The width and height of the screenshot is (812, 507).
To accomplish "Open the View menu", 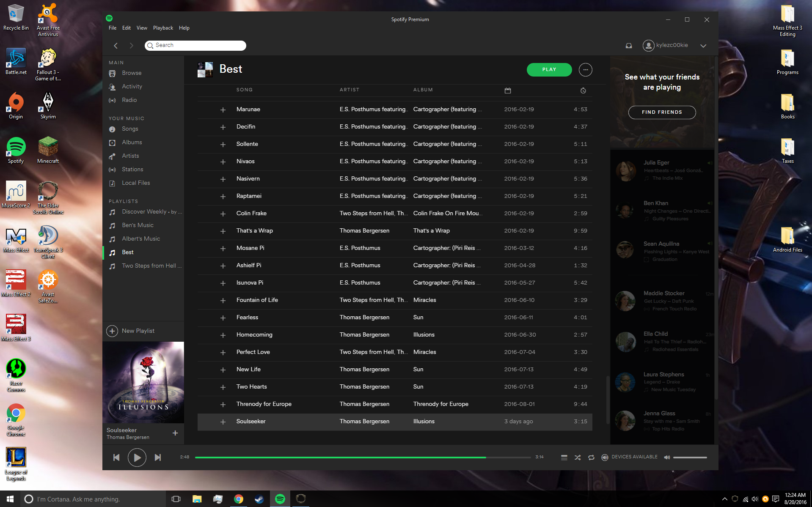I will click(x=142, y=28).
